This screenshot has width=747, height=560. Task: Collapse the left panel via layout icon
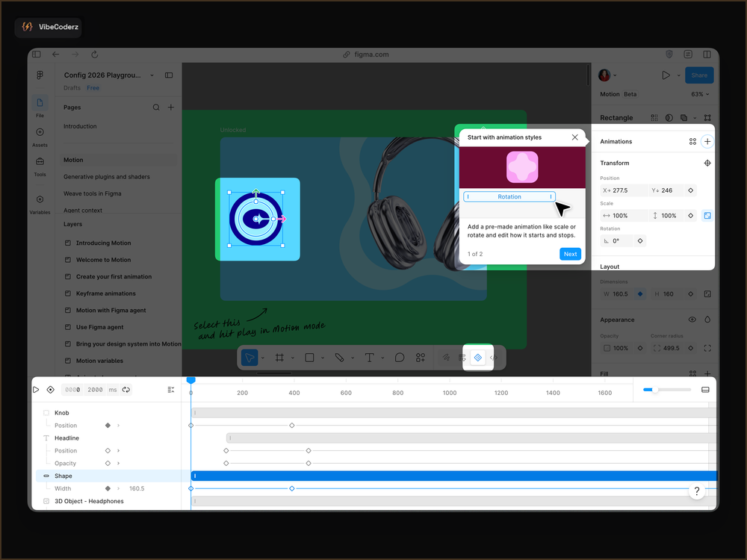point(169,75)
